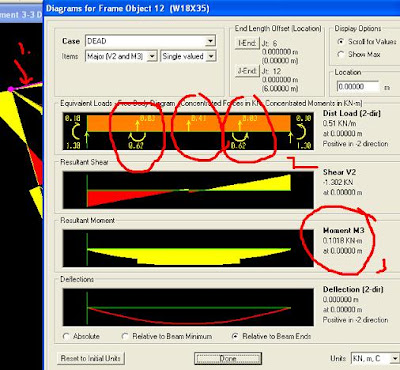Viewport: 400px width, 370px height.
Task: Click the Location input field
Action: click(358, 87)
